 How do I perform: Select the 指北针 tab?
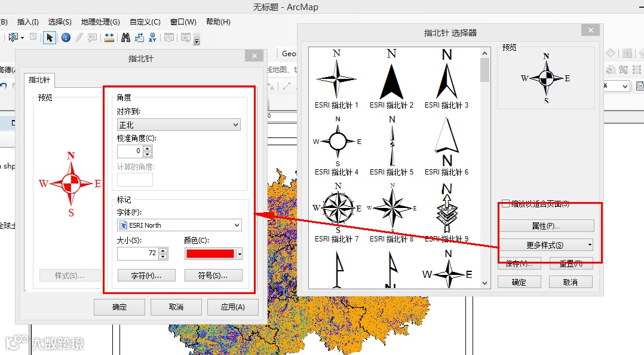39,79
